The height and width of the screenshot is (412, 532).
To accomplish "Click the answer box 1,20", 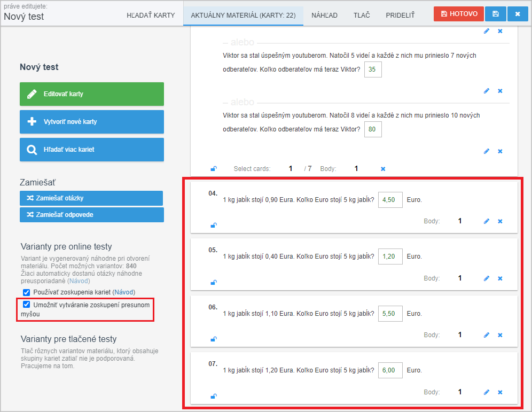I will pos(390,256).
